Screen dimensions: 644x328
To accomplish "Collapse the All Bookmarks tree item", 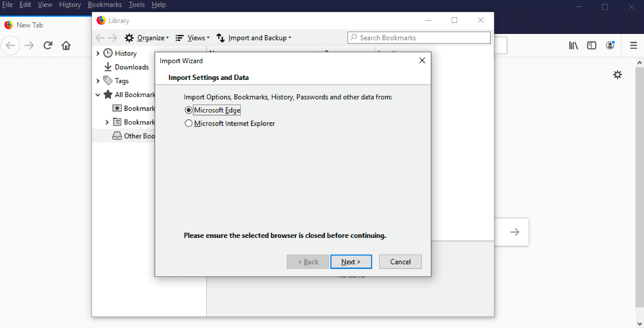I will pyautogui.click(x=98, y=94).
